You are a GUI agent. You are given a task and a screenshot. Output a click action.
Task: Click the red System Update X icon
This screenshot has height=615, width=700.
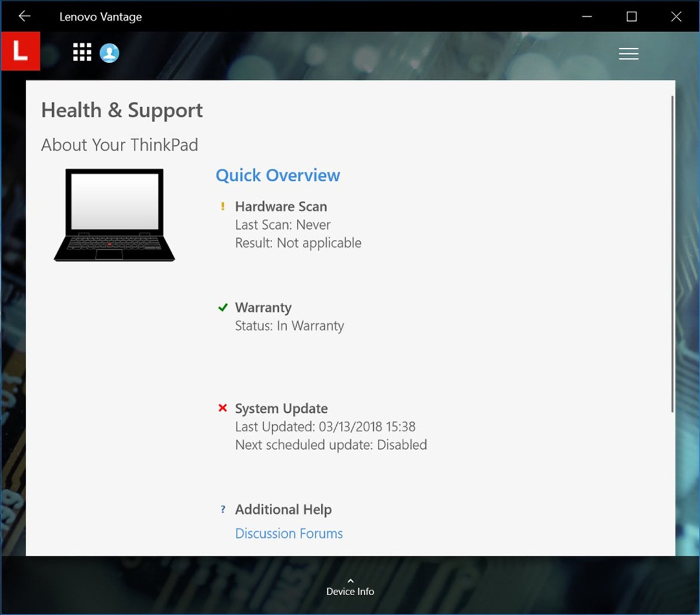(223, 408)
